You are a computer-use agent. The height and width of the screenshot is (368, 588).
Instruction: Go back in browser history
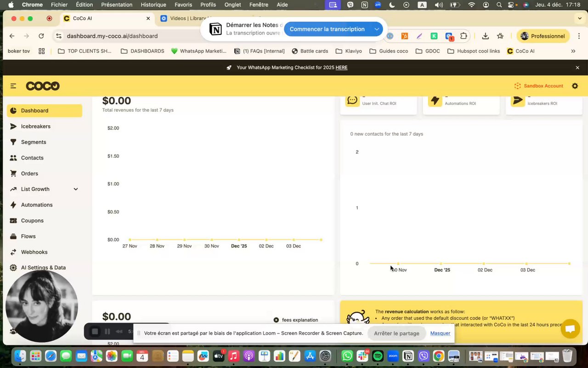(x=12, y=36)
